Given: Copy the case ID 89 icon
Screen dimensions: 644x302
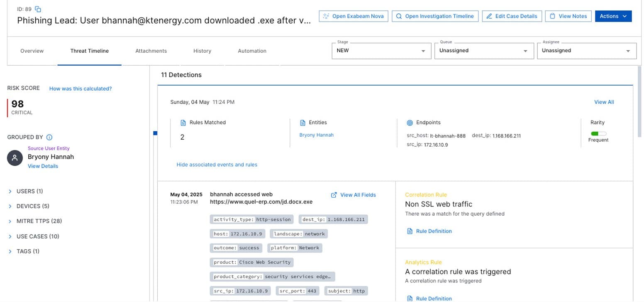Looking at the screenshot, I should click(38, 9).
